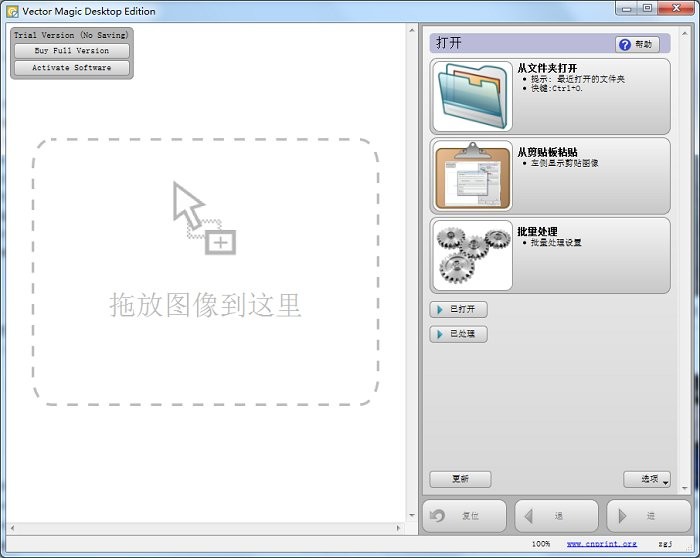This screenshot has width=700, height=558.
Task: Click Buy Full Version button
Action: 72,51
